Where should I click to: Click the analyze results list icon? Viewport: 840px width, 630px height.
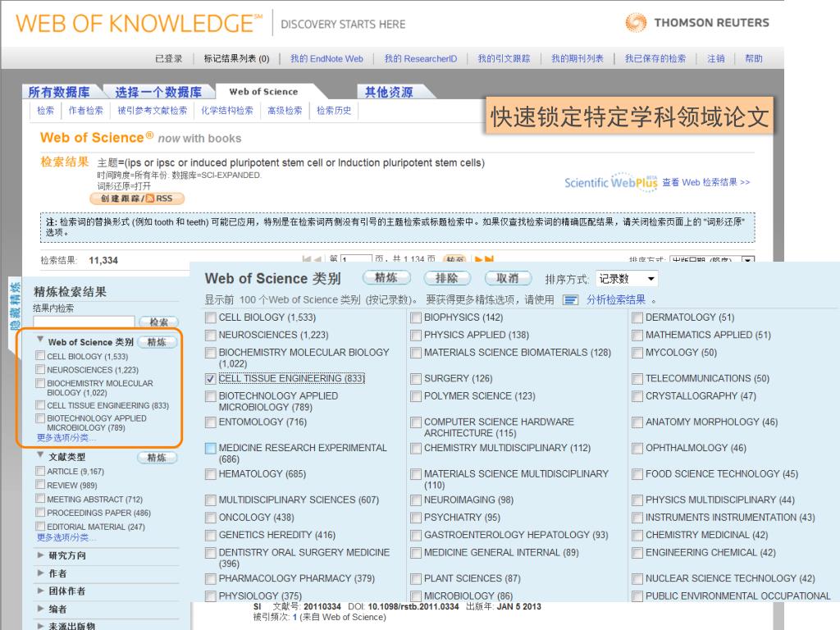point(570,300)
